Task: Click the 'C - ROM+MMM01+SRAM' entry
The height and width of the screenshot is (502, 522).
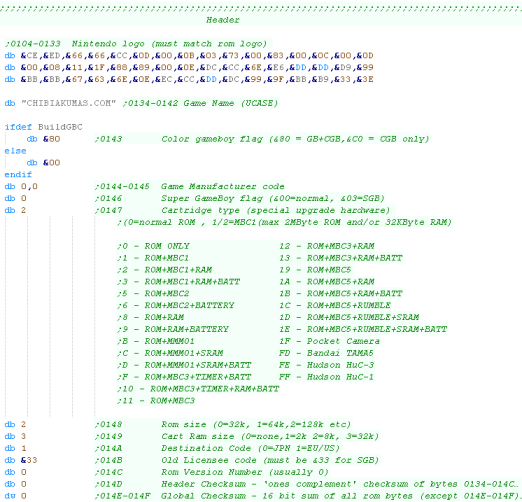Action: [x=170, y=353]
